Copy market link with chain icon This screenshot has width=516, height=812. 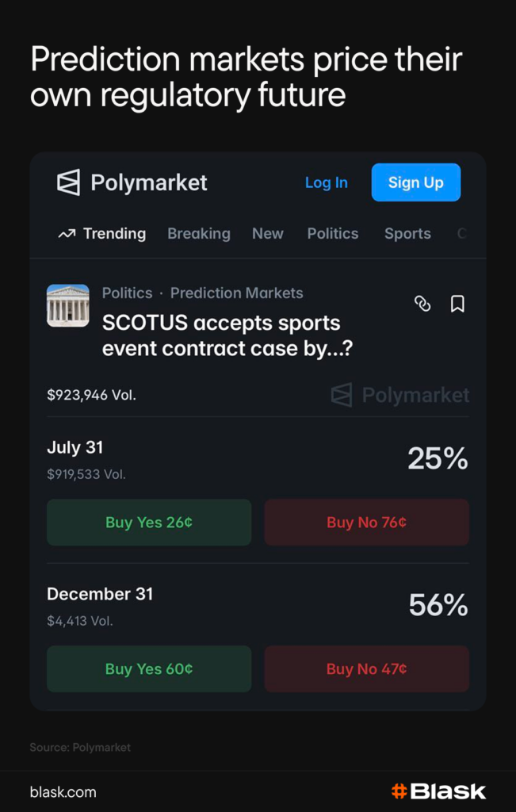point(422,304)
